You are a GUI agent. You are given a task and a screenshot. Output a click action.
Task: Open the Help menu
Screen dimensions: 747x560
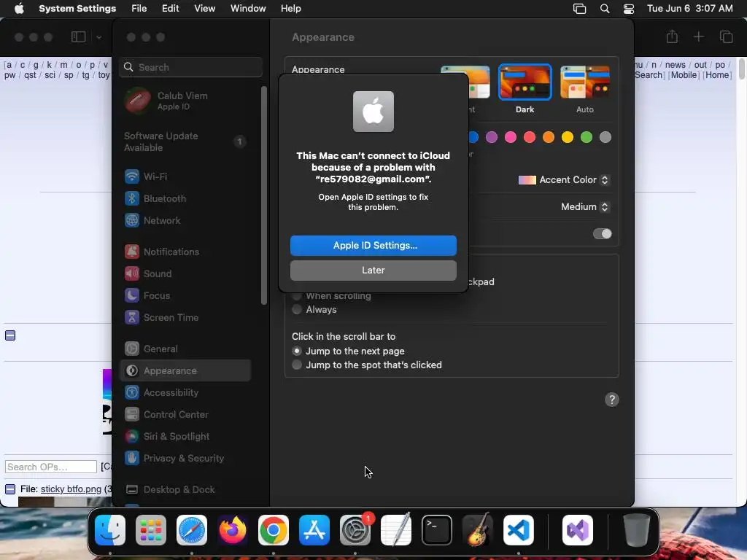290,9
